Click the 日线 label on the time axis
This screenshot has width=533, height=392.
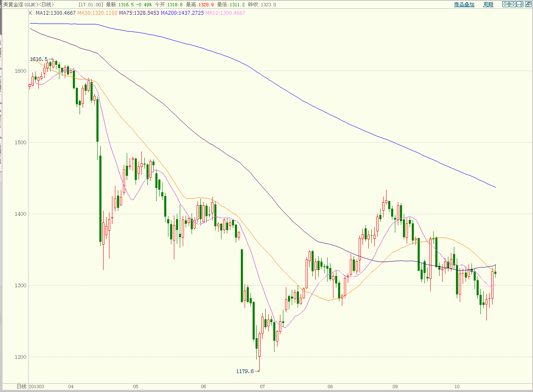tap(21, 386)
